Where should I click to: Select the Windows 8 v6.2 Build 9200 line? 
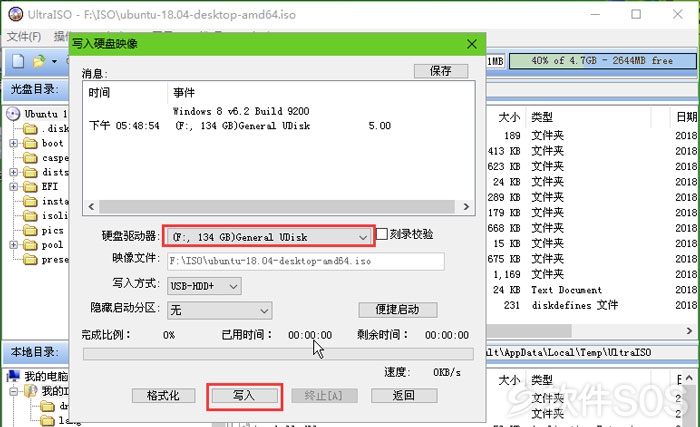tap(241, 111)
